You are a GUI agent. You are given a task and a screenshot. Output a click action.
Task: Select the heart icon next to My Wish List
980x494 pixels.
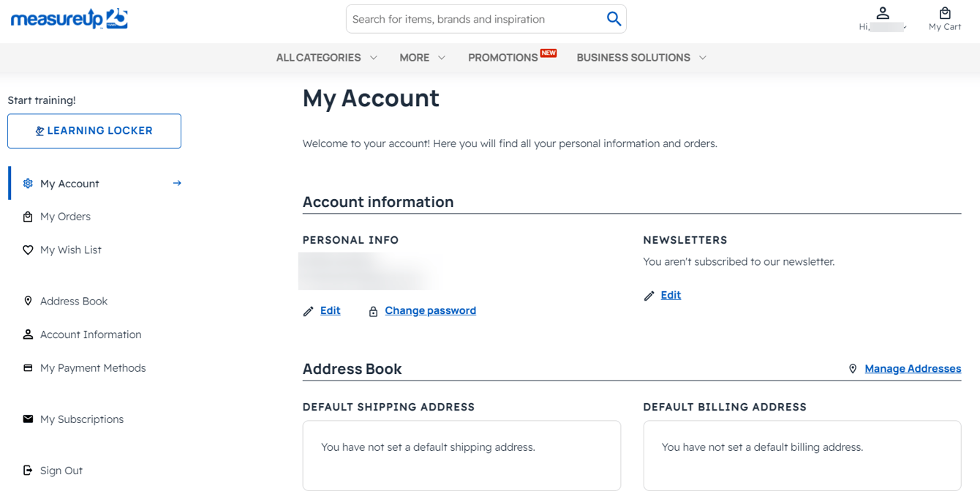pyautogui.click(x=28, y=250)
